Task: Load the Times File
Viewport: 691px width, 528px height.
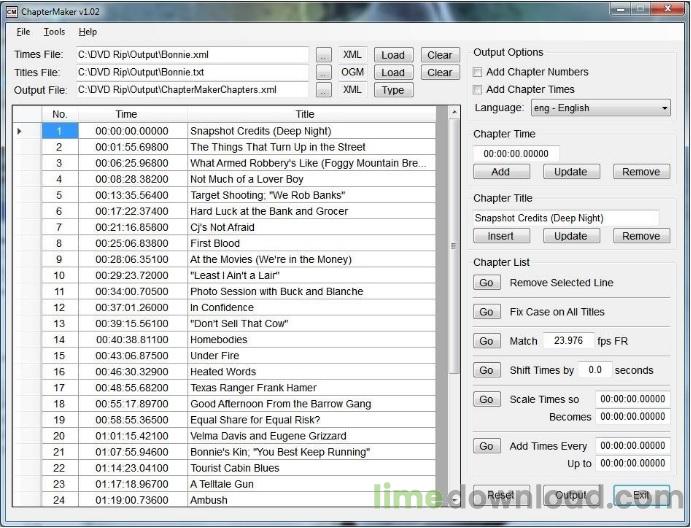Action: click(394, 55)
